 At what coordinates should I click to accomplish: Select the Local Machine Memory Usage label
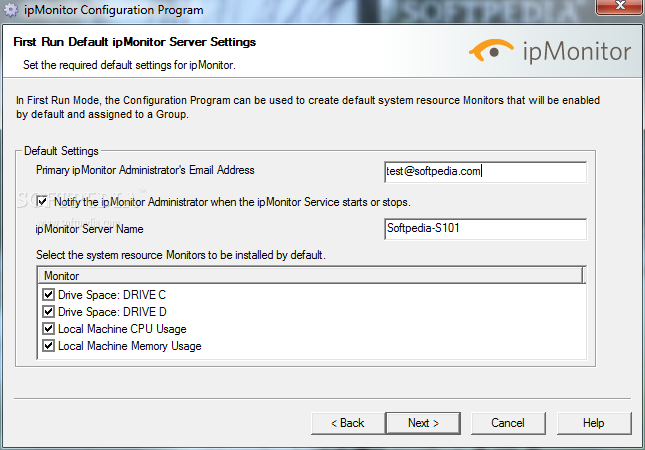coord(130,346)
